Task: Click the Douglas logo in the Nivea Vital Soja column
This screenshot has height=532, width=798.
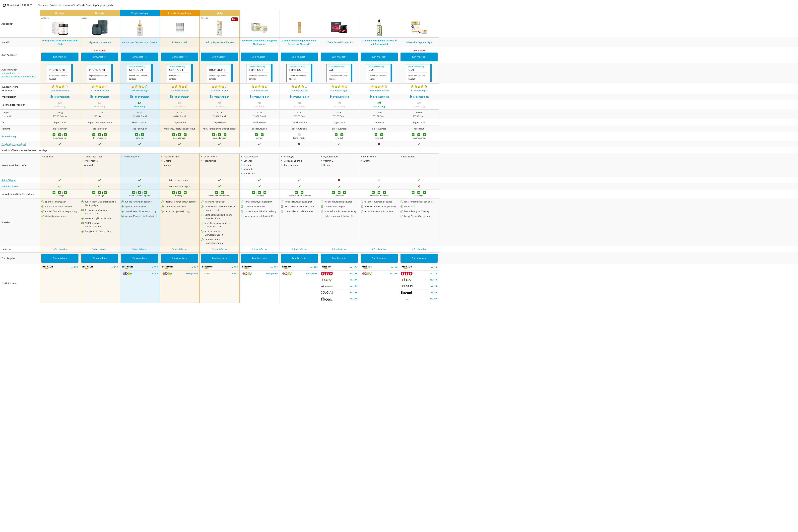Action: tap(406, 286)
